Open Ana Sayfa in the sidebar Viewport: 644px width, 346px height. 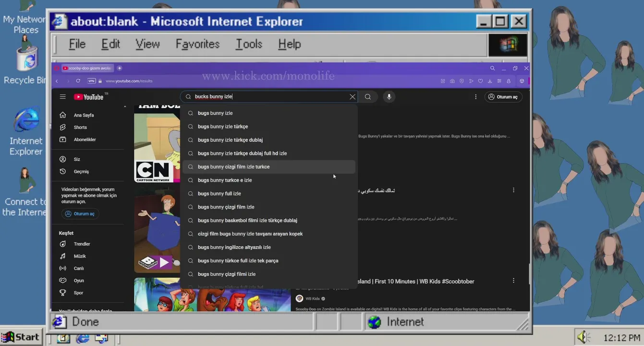point(84,115)
